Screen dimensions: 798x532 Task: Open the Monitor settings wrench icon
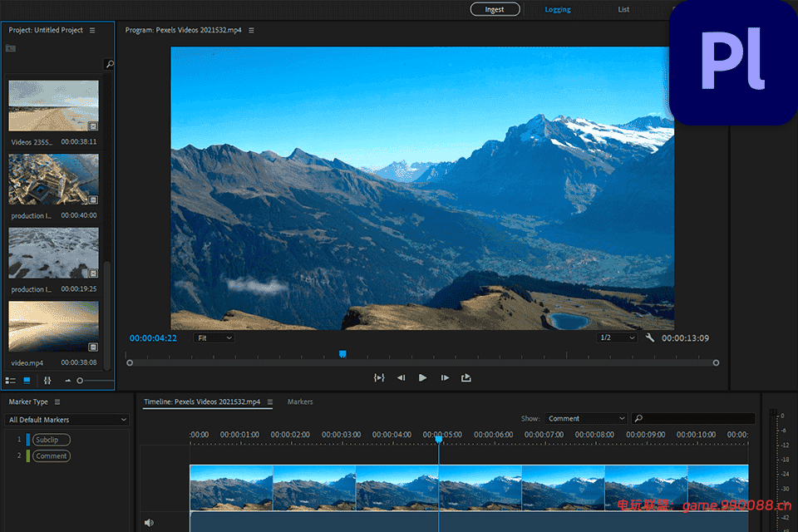(650, 337)
